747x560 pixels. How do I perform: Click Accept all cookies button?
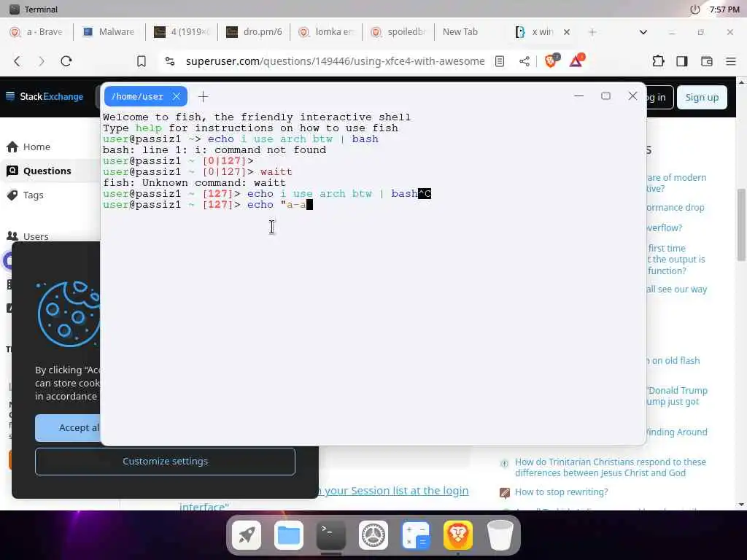coord(68,427)
